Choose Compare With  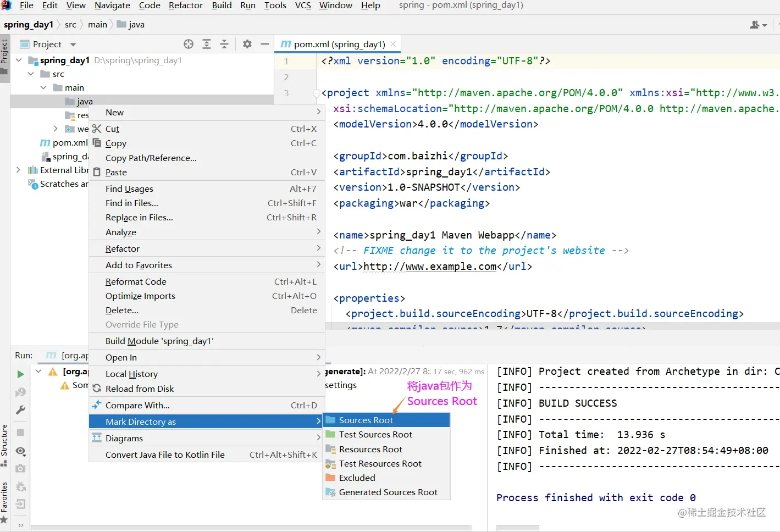click(x=207, y=405)
